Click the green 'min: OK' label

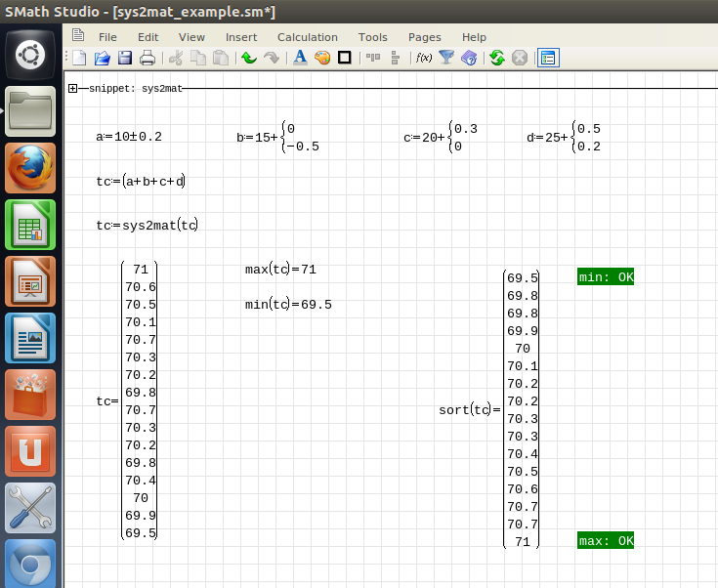coord(606,277)
